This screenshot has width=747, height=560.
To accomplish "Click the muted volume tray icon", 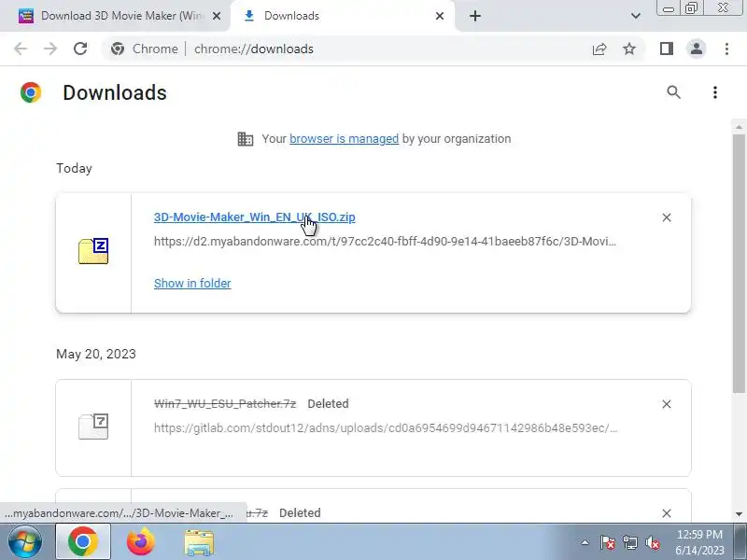I will [x=653, y=542].
